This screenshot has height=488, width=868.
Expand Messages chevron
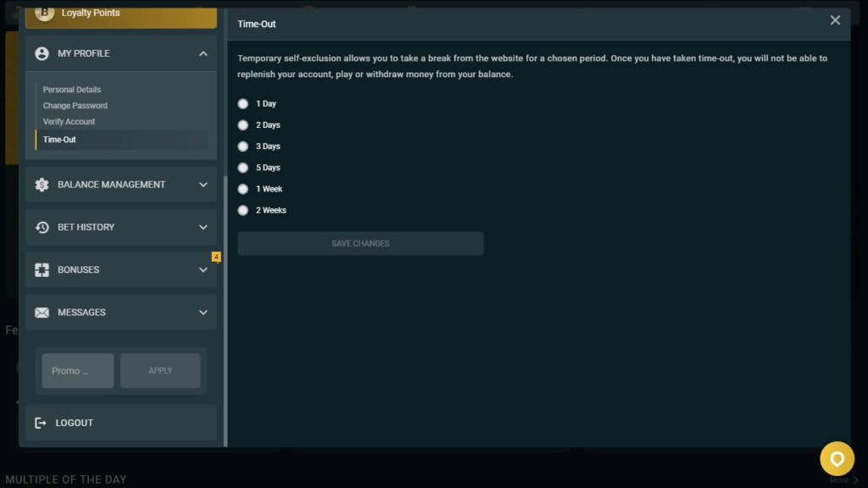tap(203, 313)
